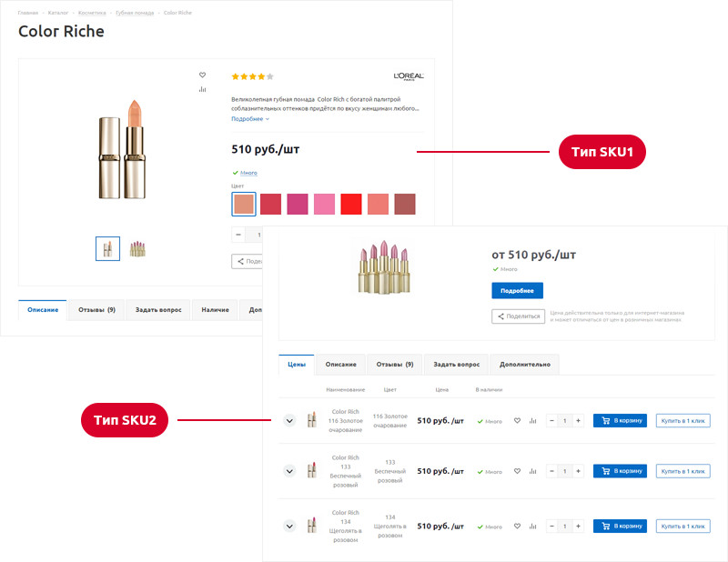Increase quantity for 133 Беспечный розовый
Viewport: 728px width, 562px height.
point(578,471)
